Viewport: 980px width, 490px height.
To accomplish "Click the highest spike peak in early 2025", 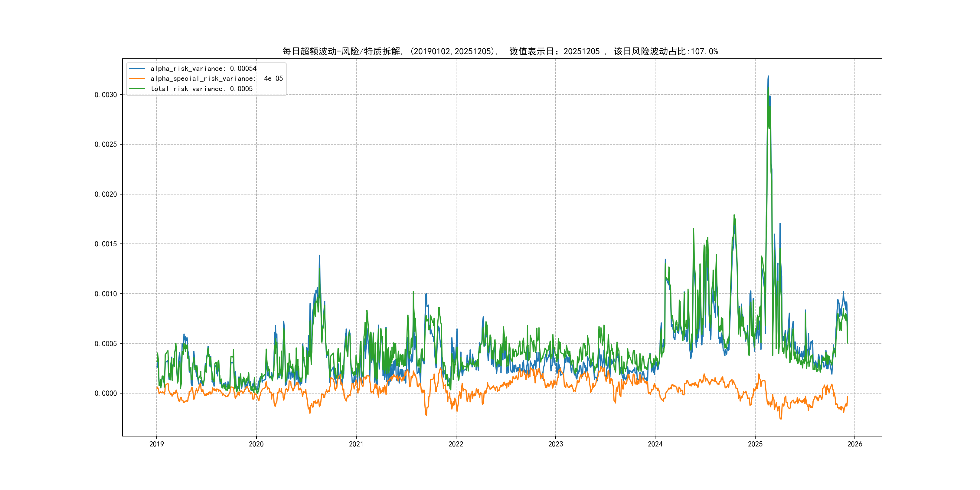I will (x=768, y=77).
